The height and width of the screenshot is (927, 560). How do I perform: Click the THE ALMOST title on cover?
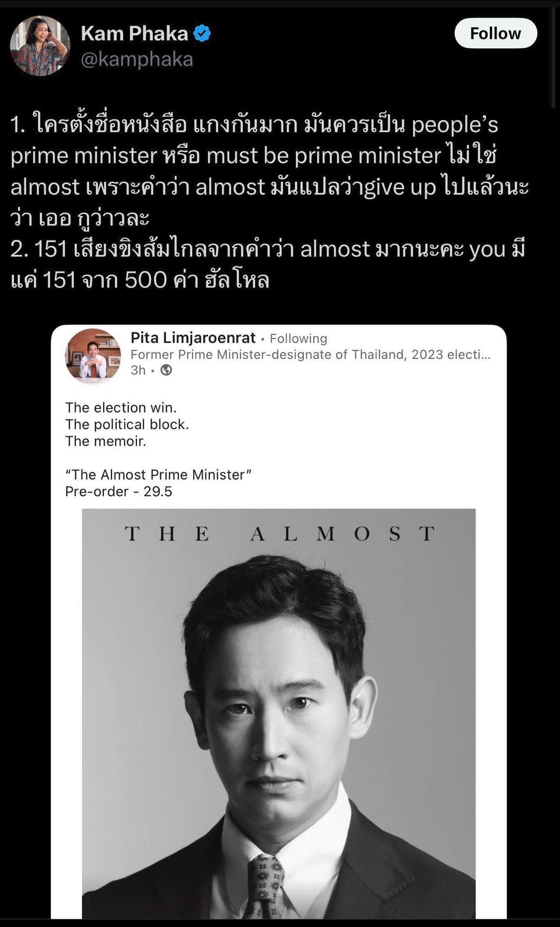(x=279, y=534)
